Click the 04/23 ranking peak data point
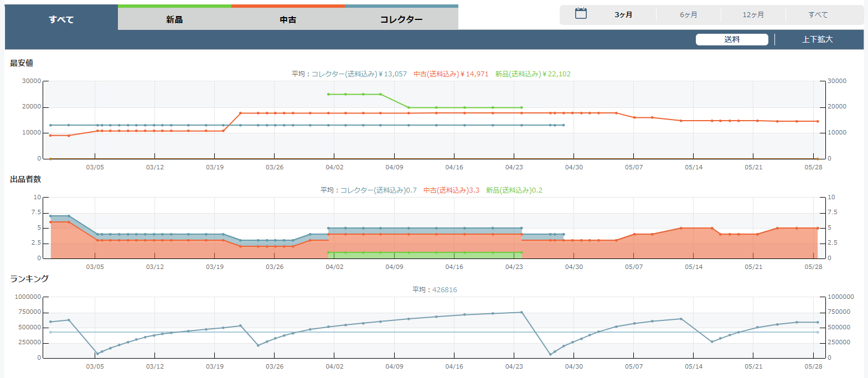Viewport: 868px width, 378px height. [x=521, y=312]
